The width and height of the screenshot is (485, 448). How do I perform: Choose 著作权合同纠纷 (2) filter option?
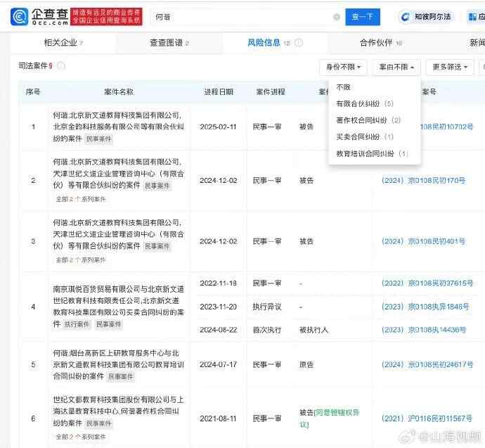pyautogui.click(x=368, y=120)
